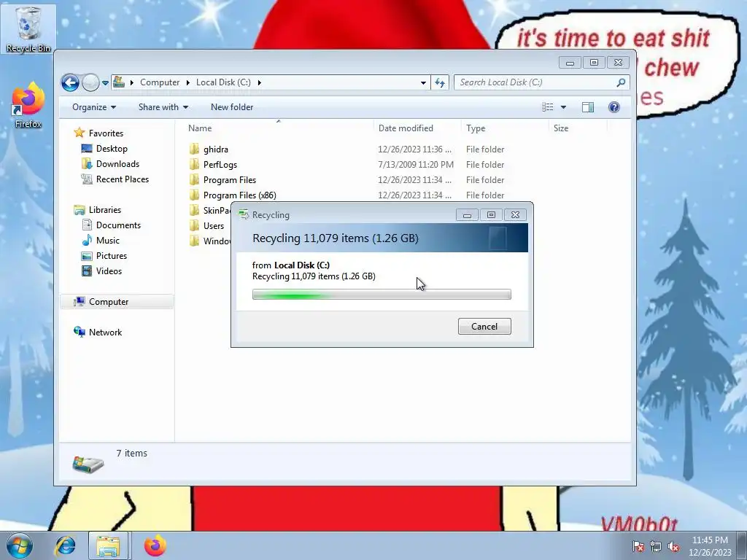The width and height of the screenshot is (747, 560).
Task: Select the PerfLogs folder icon
Action: point(194,164)
